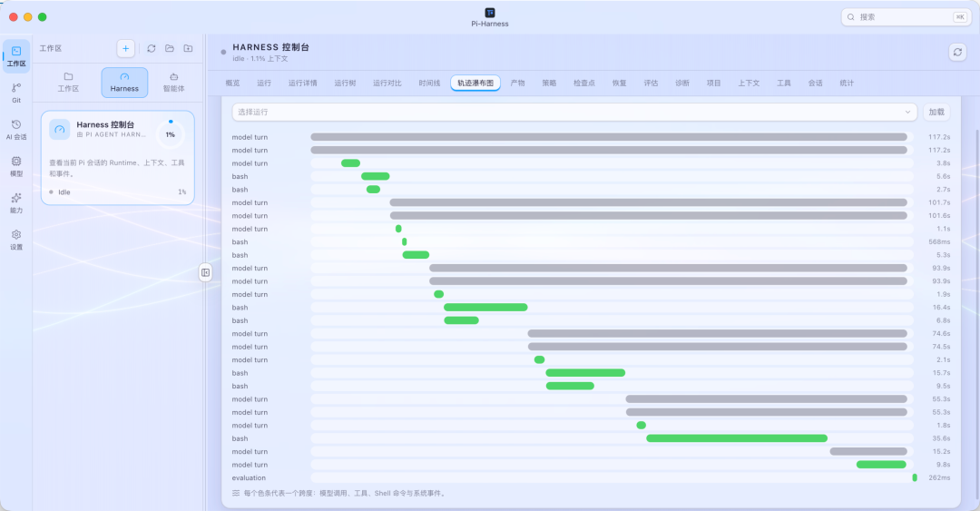Switch to the 运行 tab
980x511 pixels.
[x=264, y=84]
